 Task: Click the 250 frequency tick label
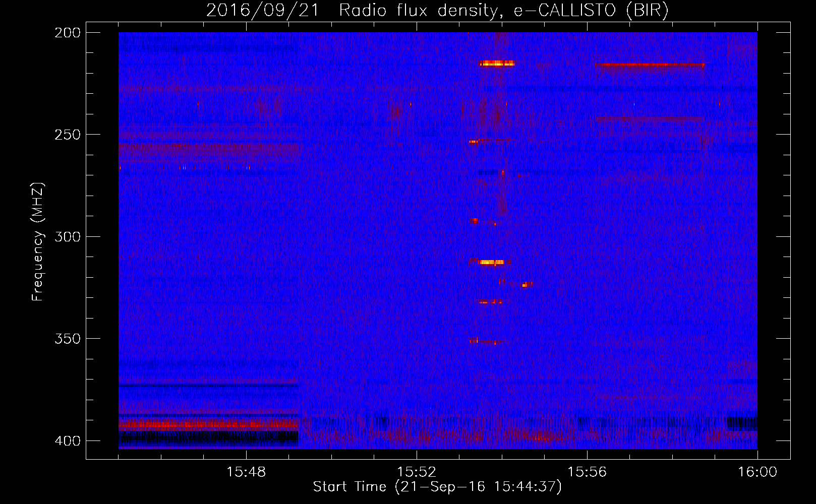point(68,135)
